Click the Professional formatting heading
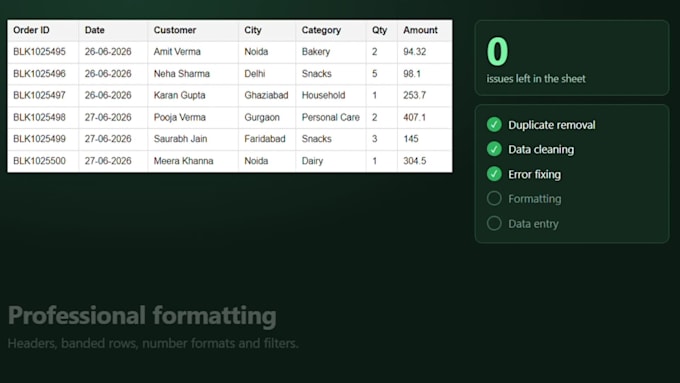Viewport: 680px width, 383px height. (142, 315)
